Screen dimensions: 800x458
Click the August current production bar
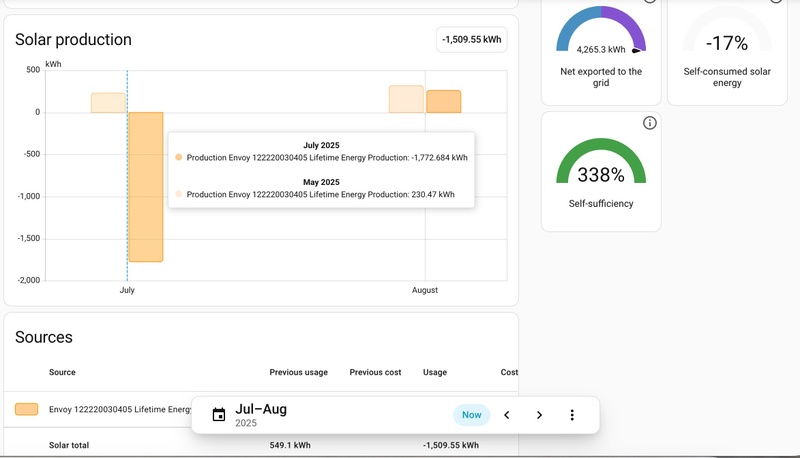tap(444, 101)
